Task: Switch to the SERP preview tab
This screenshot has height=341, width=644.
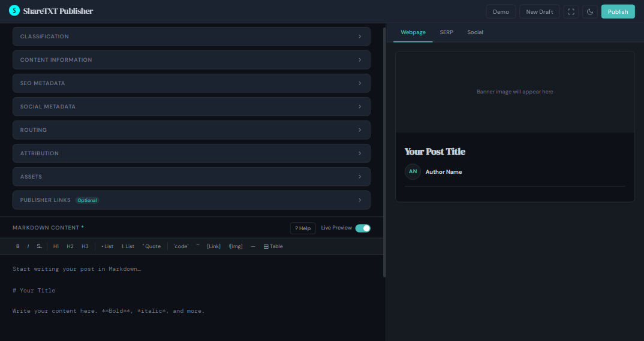Action: point(447,32)
